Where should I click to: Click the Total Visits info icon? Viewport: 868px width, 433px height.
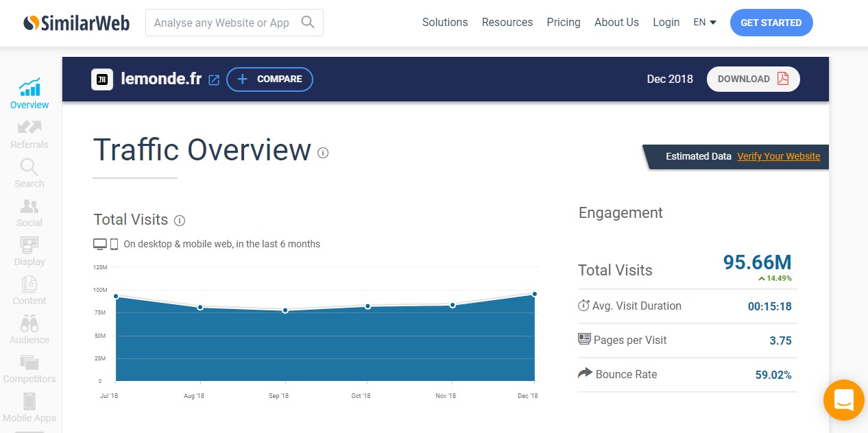pos(180,221)
